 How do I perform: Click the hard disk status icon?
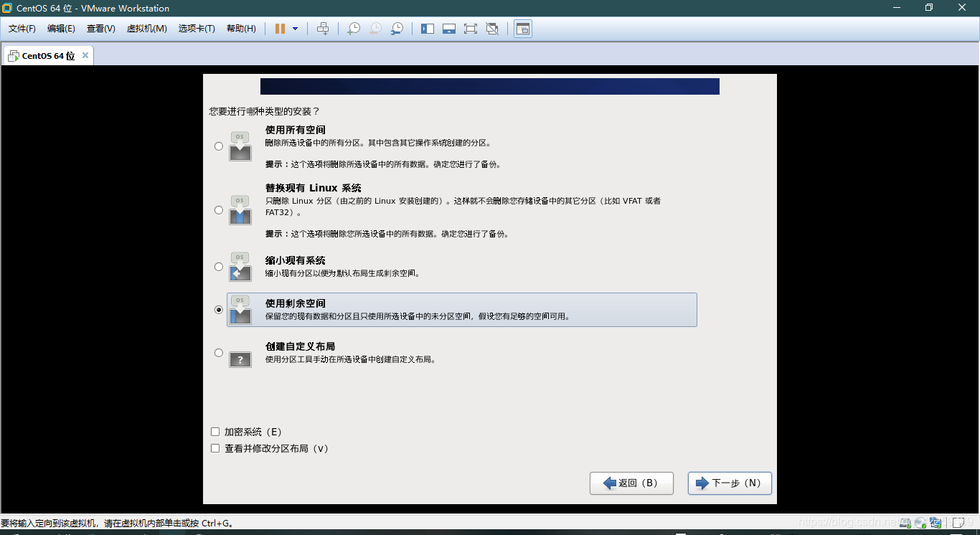pyautogui.click(x=906, y=523)
